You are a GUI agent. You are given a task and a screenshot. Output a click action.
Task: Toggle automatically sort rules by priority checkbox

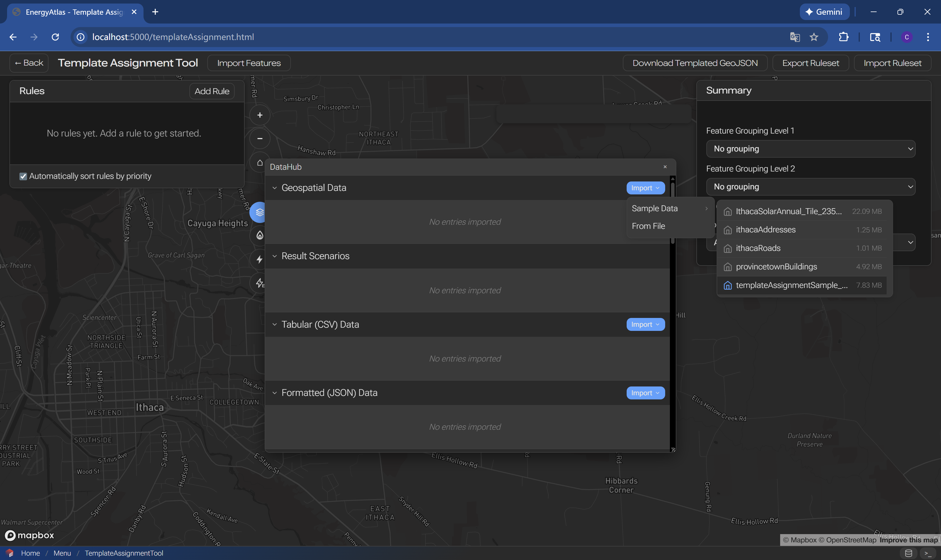point(23,176)
